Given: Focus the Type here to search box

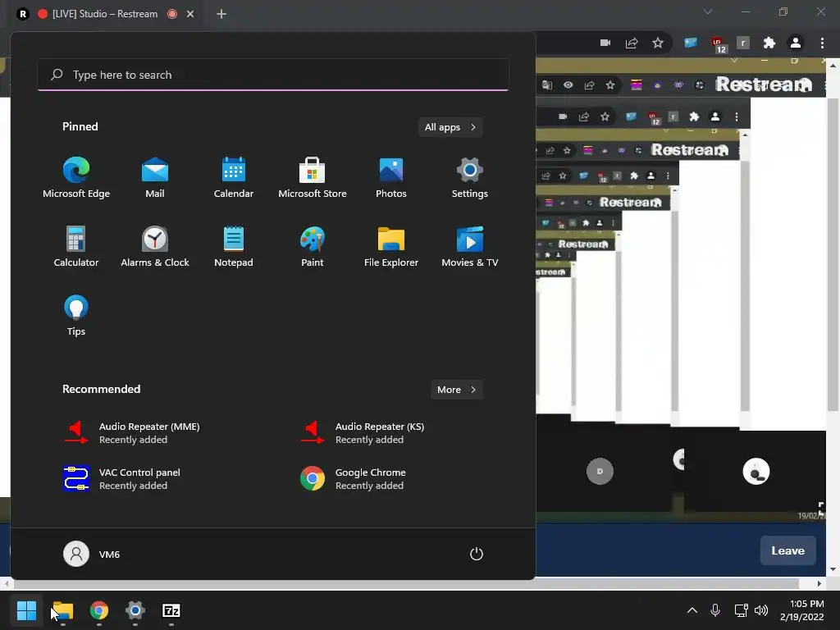Looking at the screenshot, I should point(273,75).
